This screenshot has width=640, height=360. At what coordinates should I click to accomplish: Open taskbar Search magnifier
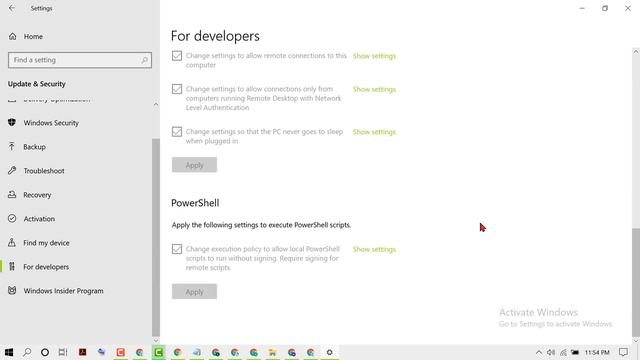[x=27, y=352]
